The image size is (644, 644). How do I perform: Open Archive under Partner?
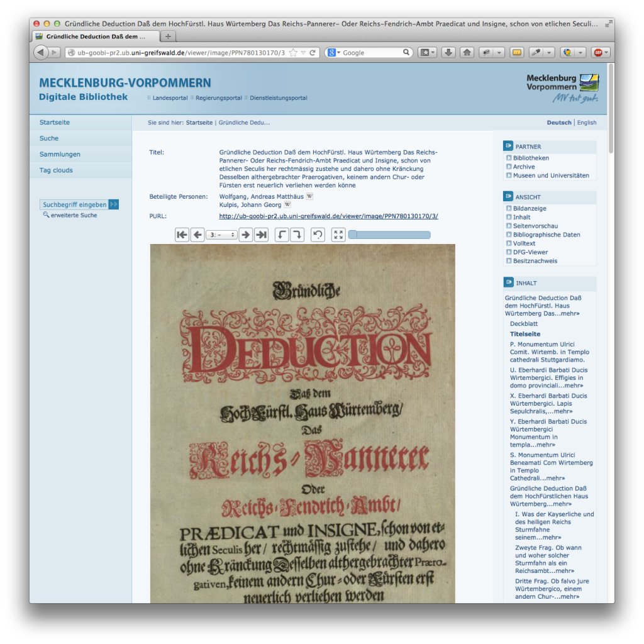(x=524, y=167)
